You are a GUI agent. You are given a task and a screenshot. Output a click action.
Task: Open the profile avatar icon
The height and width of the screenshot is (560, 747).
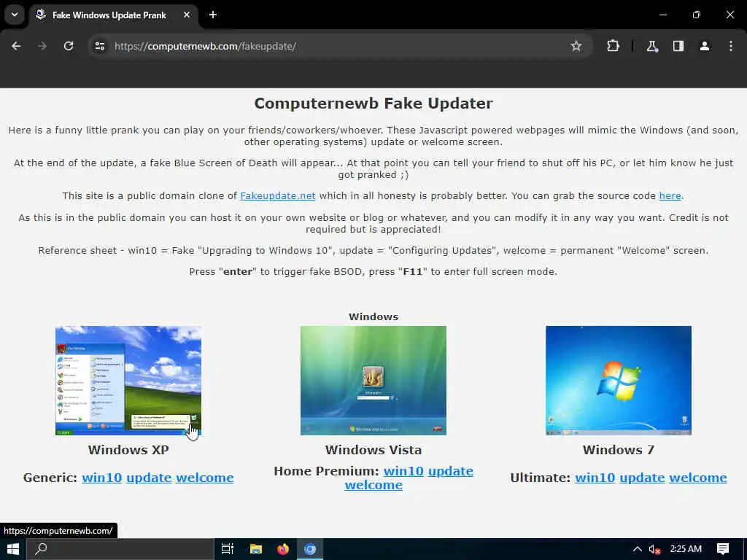[704, 46]
